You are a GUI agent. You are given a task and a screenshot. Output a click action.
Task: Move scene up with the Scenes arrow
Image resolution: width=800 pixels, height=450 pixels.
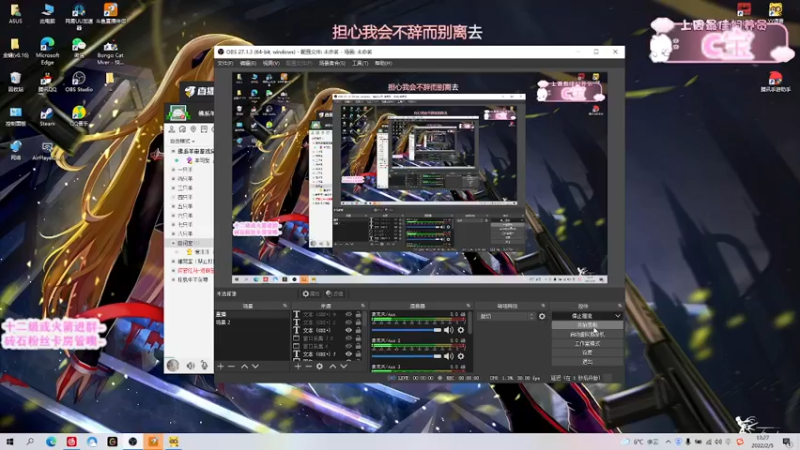244,366
